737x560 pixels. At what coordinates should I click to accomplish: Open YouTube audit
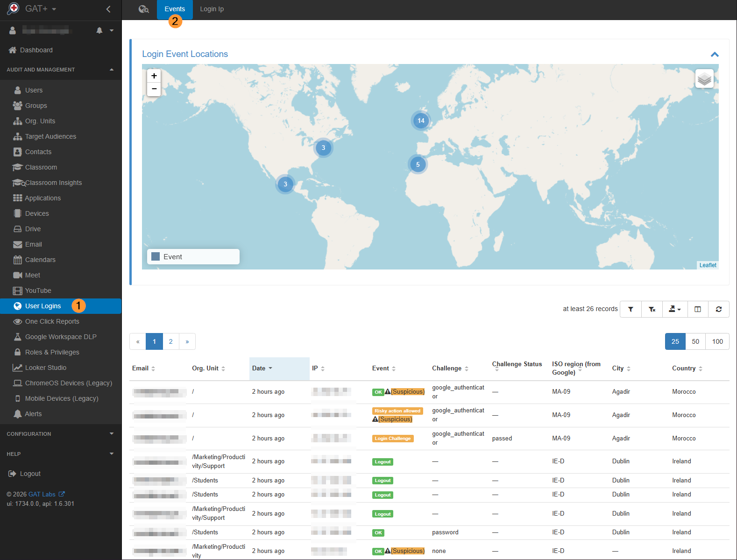[x=38, y=291]
